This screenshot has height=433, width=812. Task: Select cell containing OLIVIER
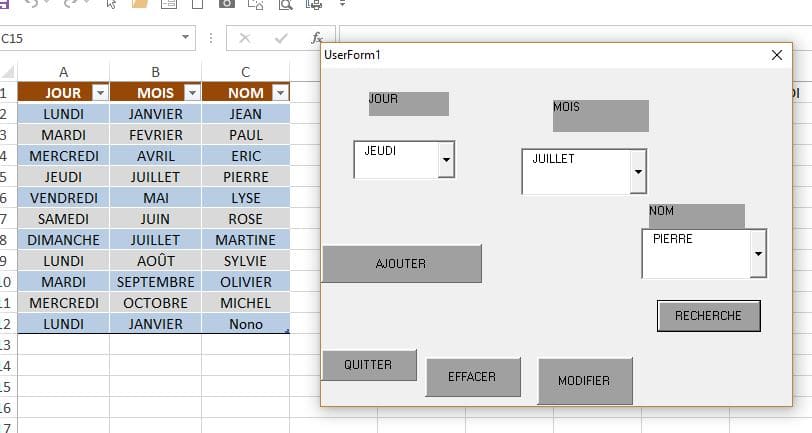click(x=245, y=282)
